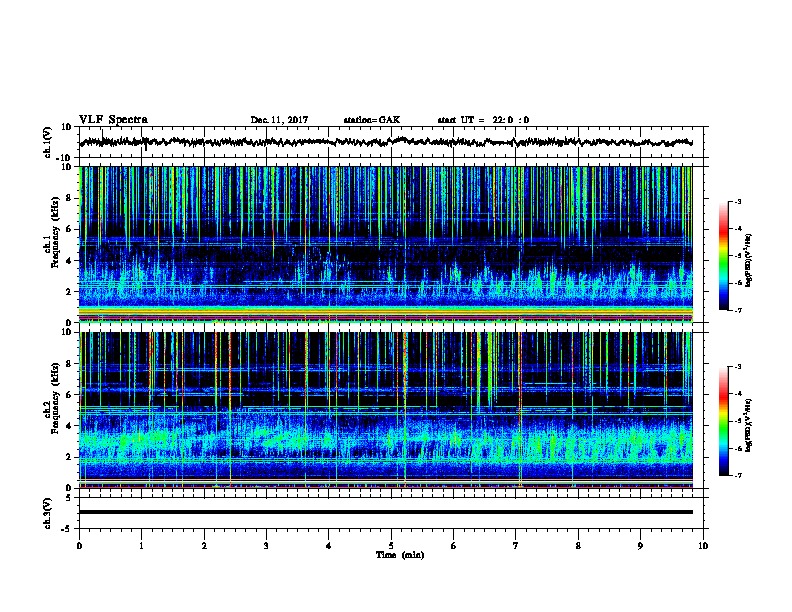
Task: Click tick label "1" on the Time axis
Action: (x=141, y=546)
